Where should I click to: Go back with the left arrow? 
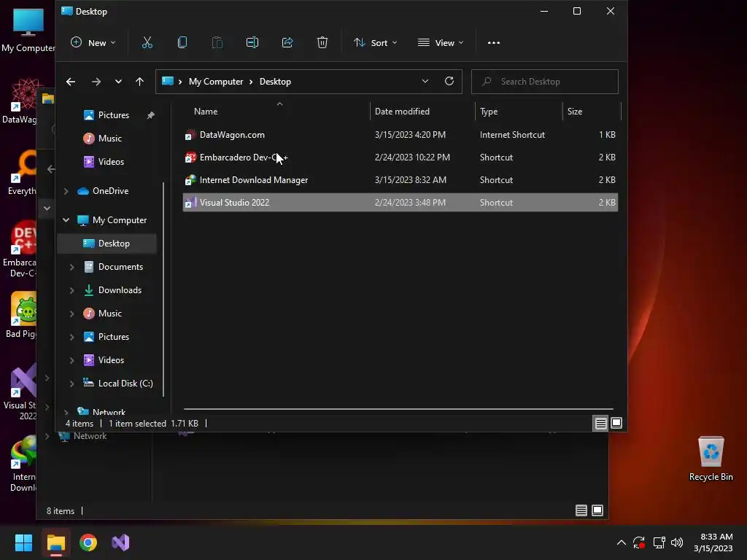click(71, 82)
